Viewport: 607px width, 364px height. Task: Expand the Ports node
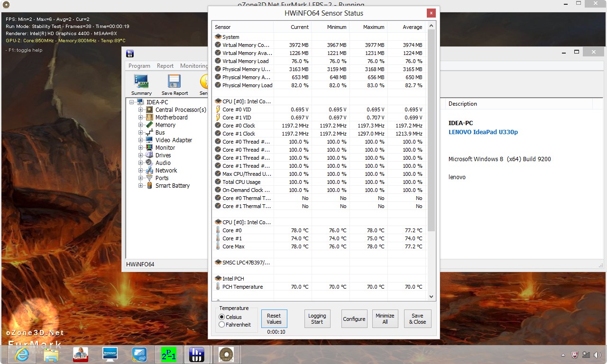(x=141, y=178)
